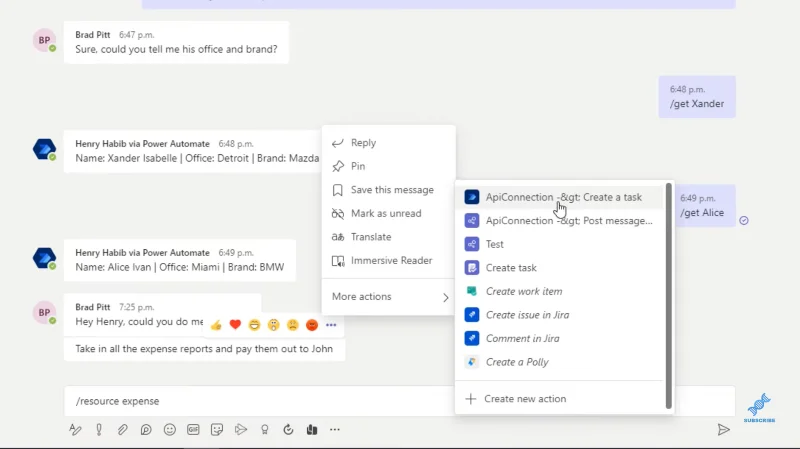The width and height of the screenshot is (800, 449).
Task: Click the Xander Isabelle Detroit Mazda message
Action: point(193,151)
